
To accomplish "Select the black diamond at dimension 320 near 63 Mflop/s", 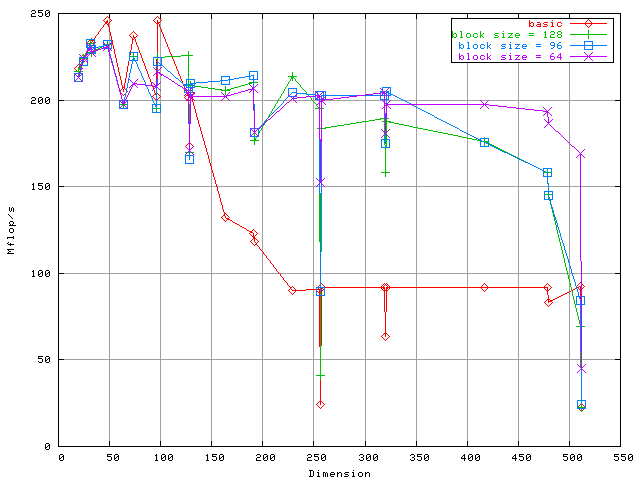I will [385, 336].
